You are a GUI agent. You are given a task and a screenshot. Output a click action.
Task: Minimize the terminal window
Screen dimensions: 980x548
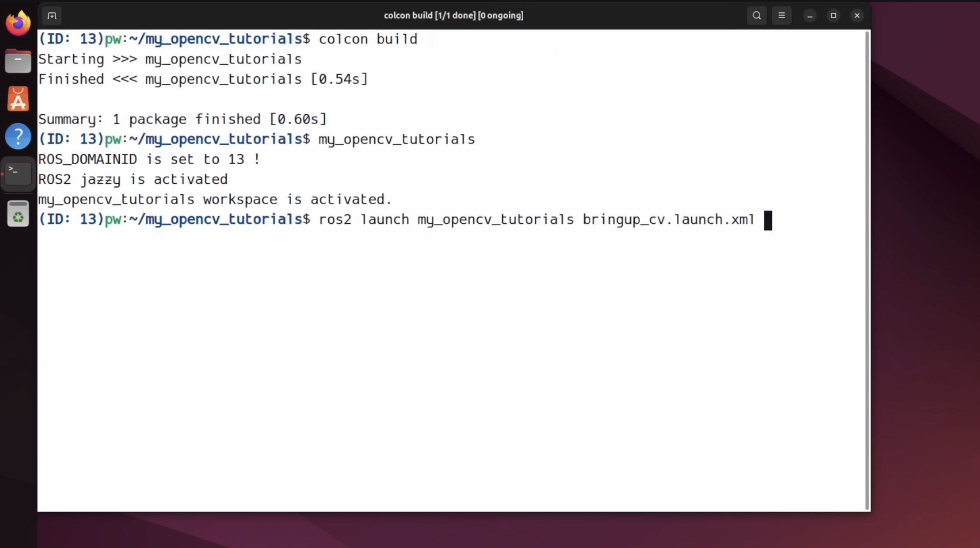810,16
